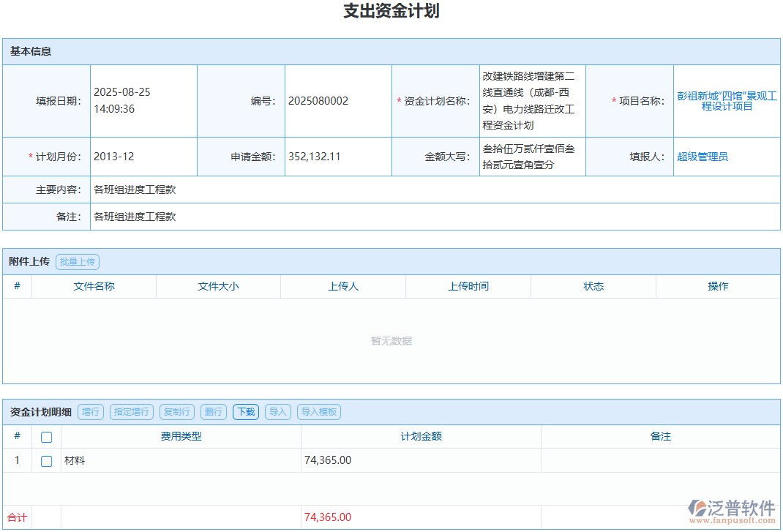Open the 导入模板 import template
783x532 pixels.
coord(318,411)
